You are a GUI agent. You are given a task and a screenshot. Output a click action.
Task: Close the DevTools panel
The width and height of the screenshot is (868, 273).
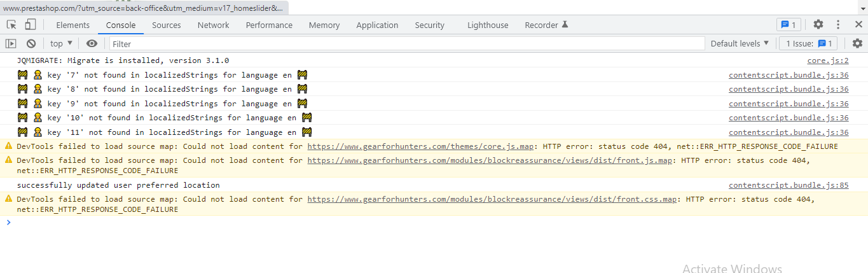857,25
